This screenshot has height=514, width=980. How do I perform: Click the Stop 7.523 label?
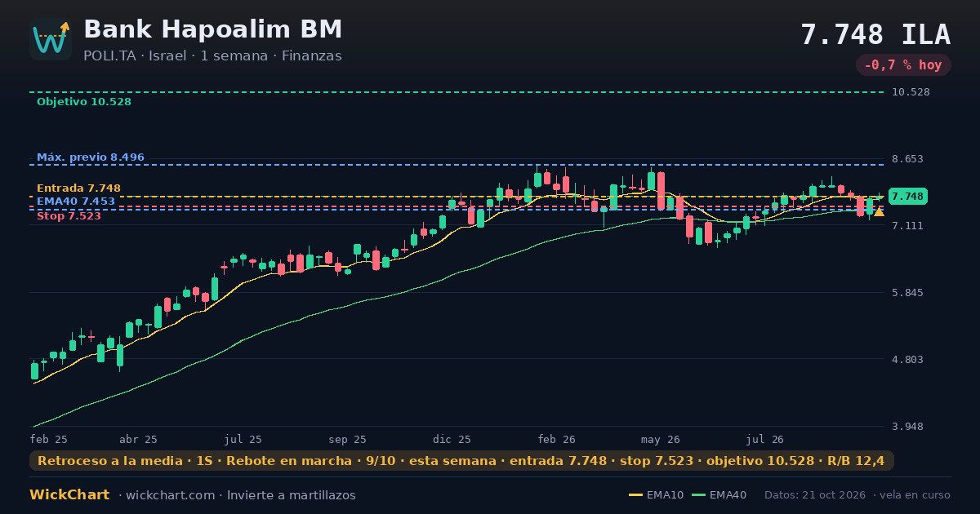click(69, 216)
